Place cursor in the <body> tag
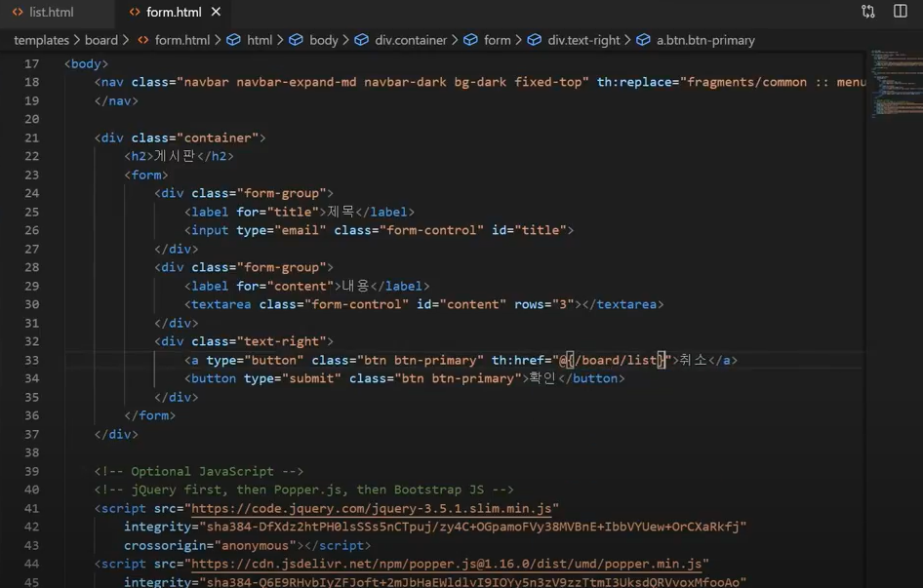 [86, 63]
